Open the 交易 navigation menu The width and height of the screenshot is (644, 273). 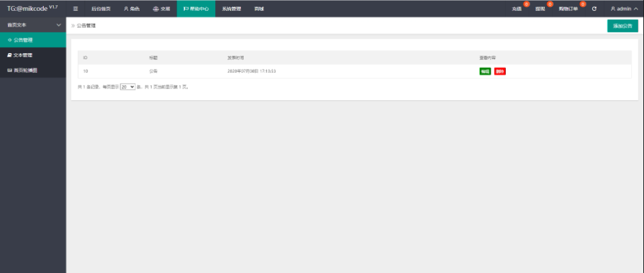pos(161,9)
